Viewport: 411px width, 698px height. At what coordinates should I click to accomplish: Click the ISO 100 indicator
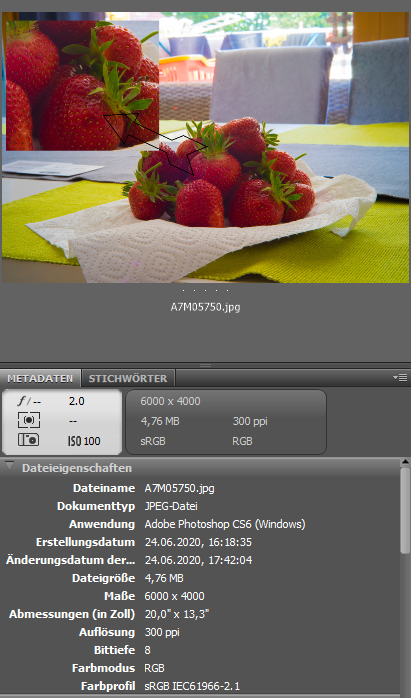pos(84,441)
